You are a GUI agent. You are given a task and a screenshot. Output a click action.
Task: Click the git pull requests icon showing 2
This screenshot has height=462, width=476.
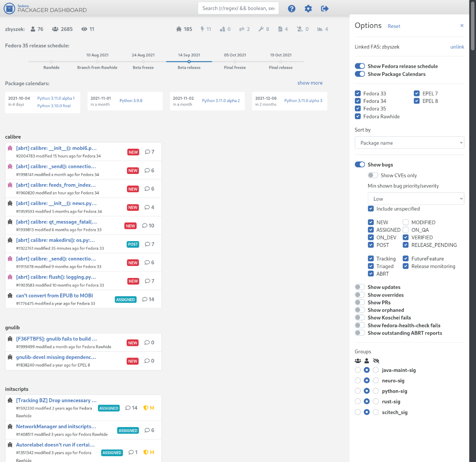click(x=242, y=29)
